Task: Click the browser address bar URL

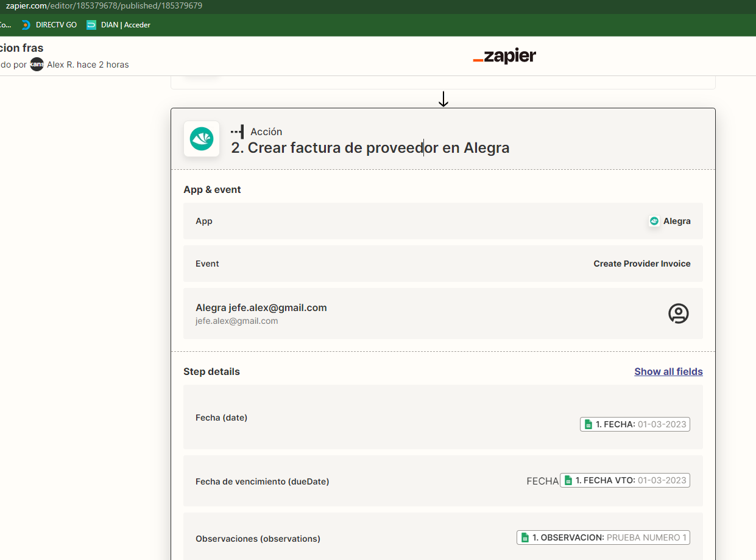Action: coord(104,5)
